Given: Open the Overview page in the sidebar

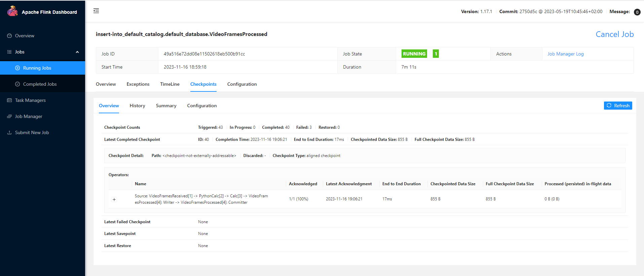Looking at the screenshot, I should 42,36.
